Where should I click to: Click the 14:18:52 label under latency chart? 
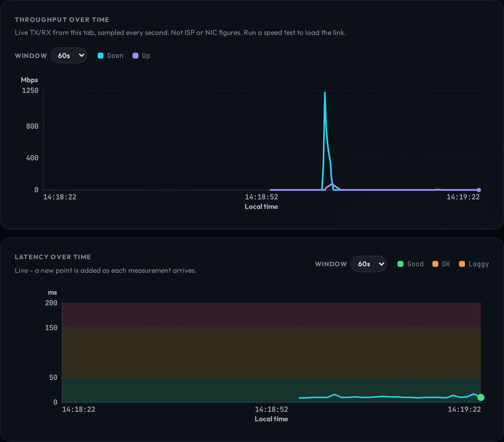point(272,409)
